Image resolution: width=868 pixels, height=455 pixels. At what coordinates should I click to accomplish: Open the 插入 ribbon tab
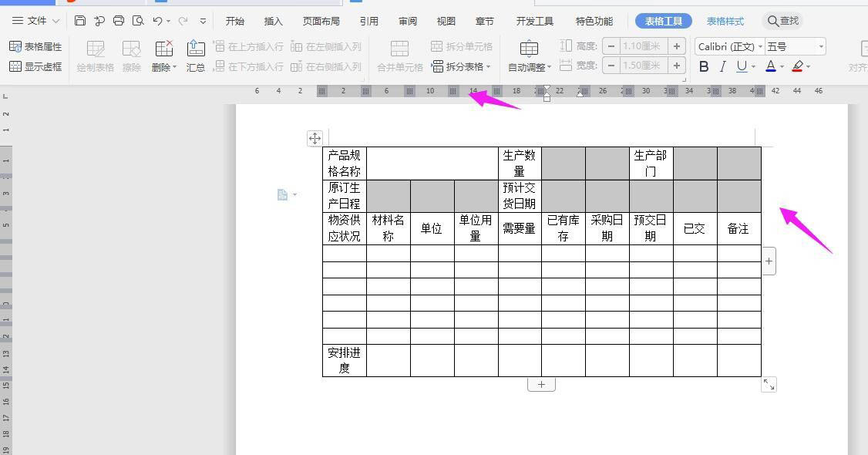[x=273, y=21]
